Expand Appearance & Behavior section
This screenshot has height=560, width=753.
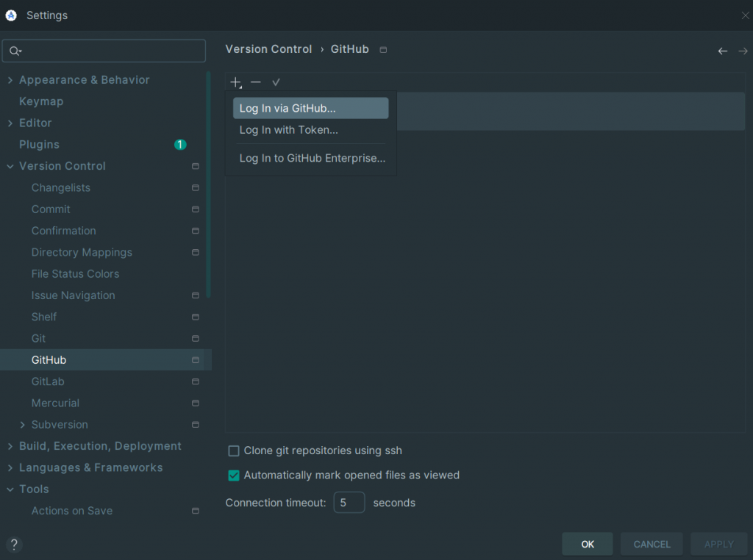(10, 80)
